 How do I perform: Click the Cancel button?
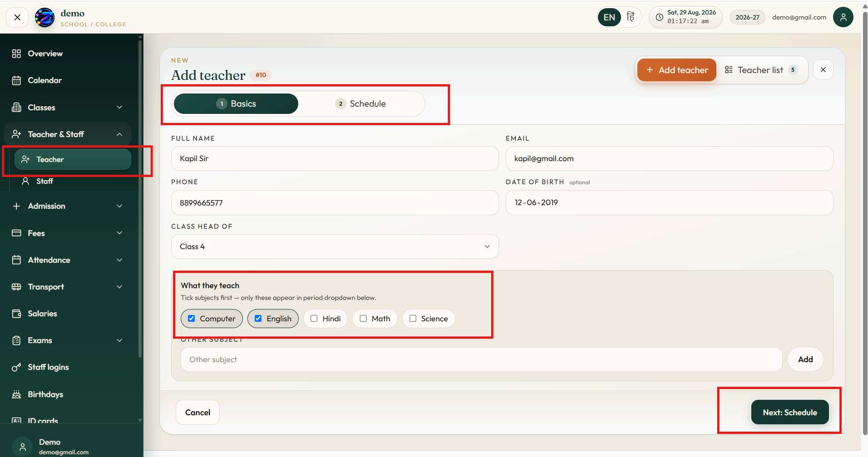pos(197,413)
